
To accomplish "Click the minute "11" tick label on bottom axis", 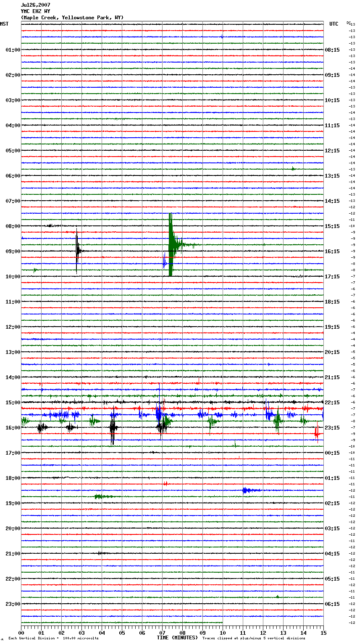I will coord(243,633).
